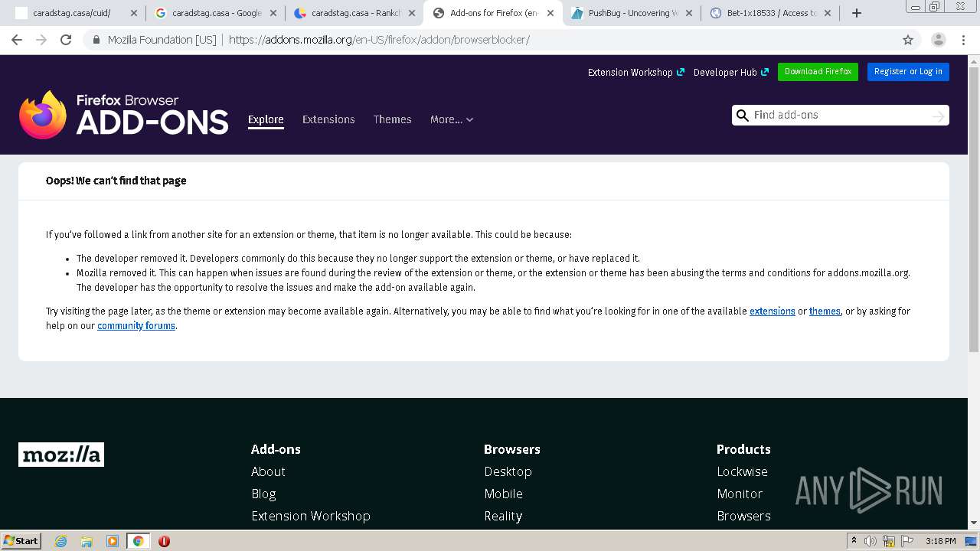Open the Reality footer link
Image resolution: width=980 pixels, height=551 pixels.
pos(503,516)
